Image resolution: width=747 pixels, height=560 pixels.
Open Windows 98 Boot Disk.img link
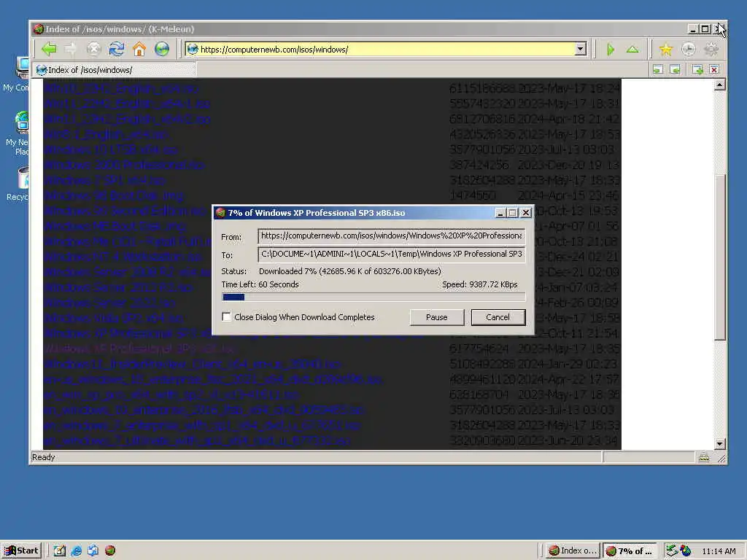click(x=114, y=195)
